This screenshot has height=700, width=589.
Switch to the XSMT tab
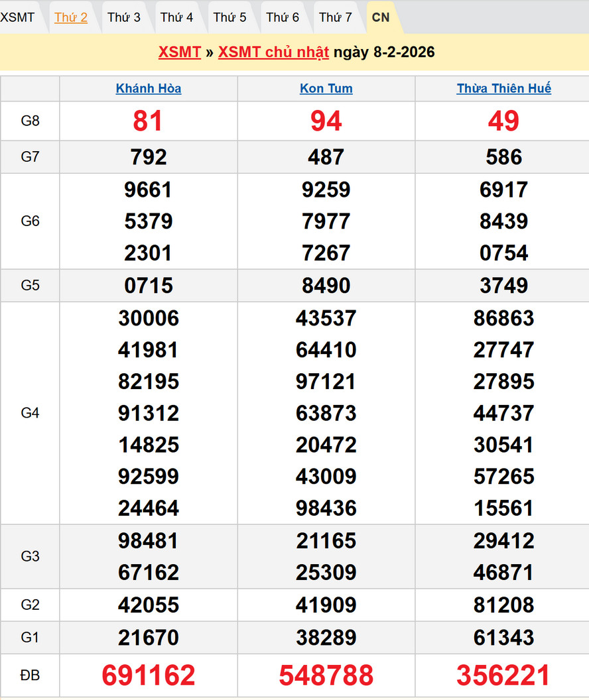coord(18,17)
